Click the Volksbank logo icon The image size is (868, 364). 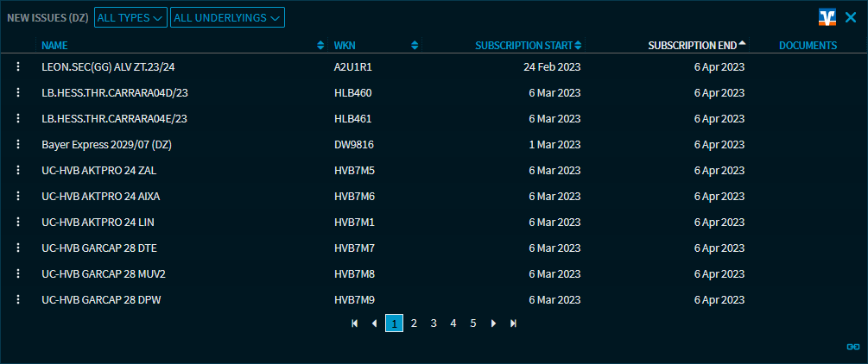click(827, 17)
